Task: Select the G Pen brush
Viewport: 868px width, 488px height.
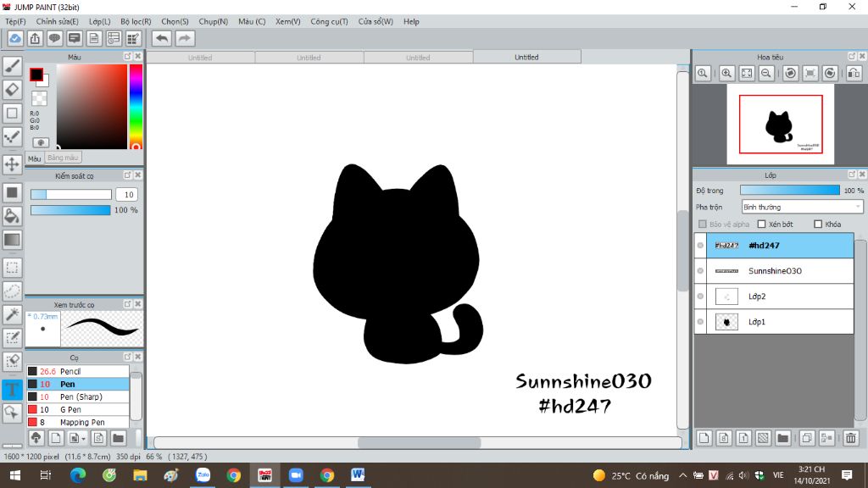Action: (x=78, y=409)
